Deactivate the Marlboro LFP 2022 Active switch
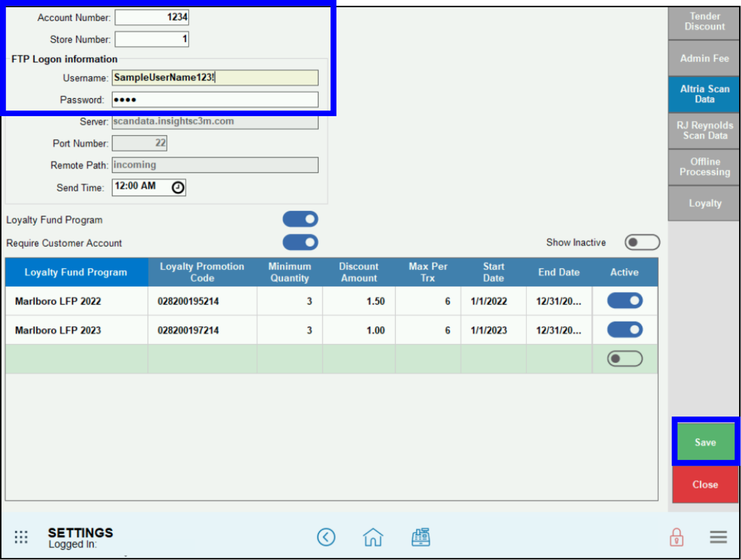 [625, 301]
